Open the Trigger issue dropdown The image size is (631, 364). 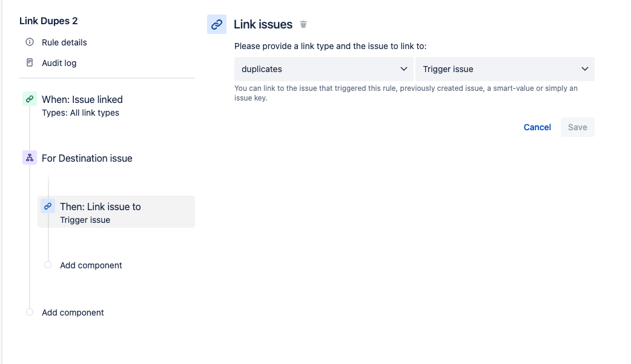[505, 69]
